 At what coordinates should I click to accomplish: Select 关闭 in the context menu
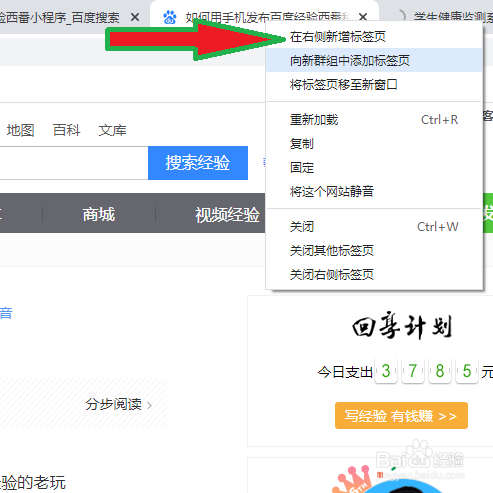(374, 227)
